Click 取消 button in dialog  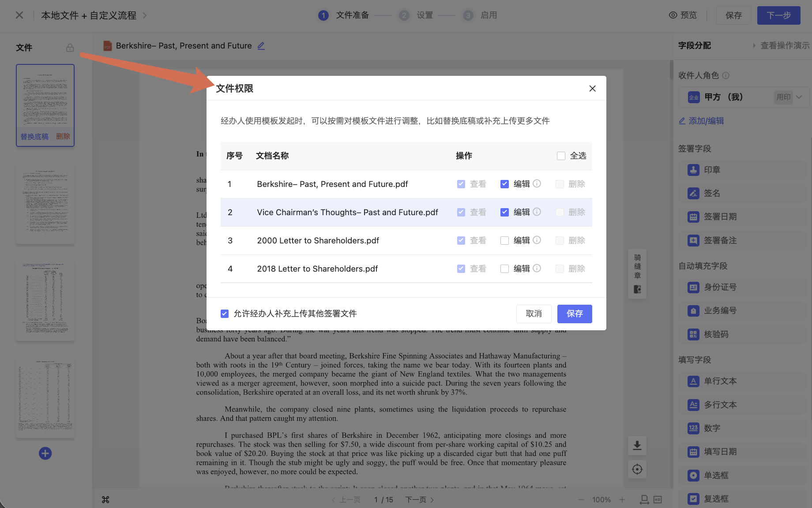coord(534,314)
